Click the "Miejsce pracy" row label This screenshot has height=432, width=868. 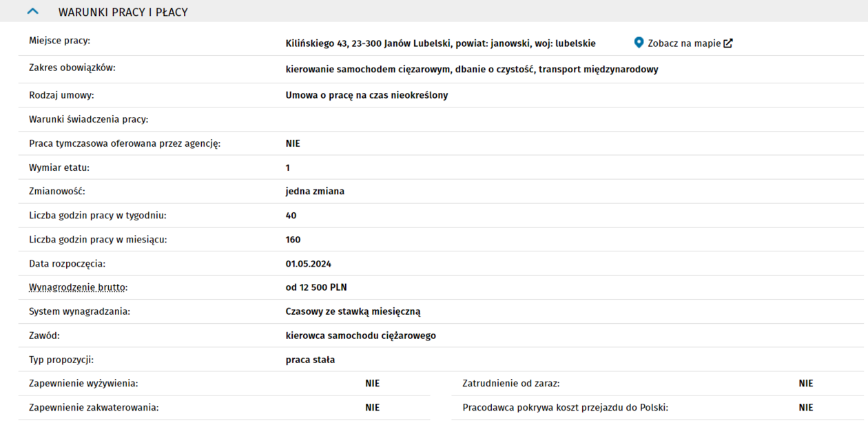[59, 41]
